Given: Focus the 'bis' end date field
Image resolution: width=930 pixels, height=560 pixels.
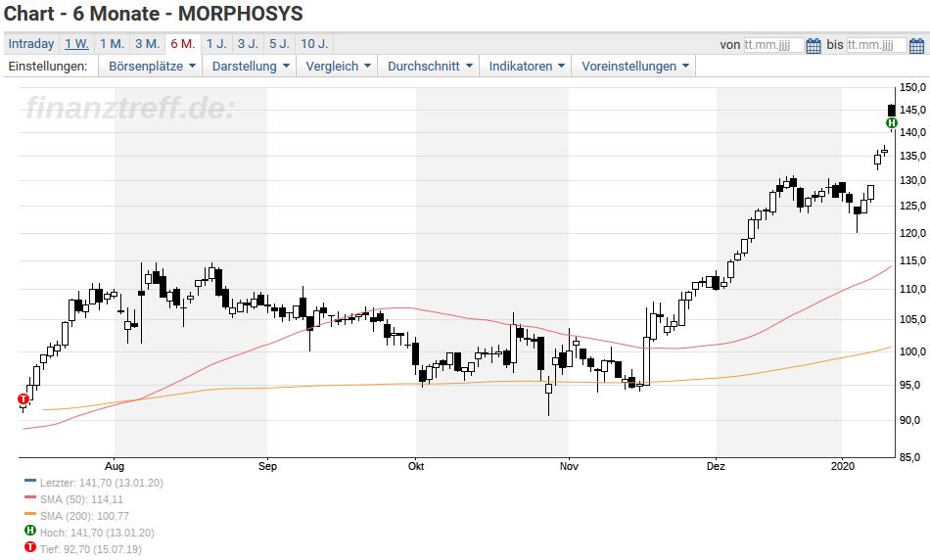Looking at the screenshot, I should tap(876, 45).
